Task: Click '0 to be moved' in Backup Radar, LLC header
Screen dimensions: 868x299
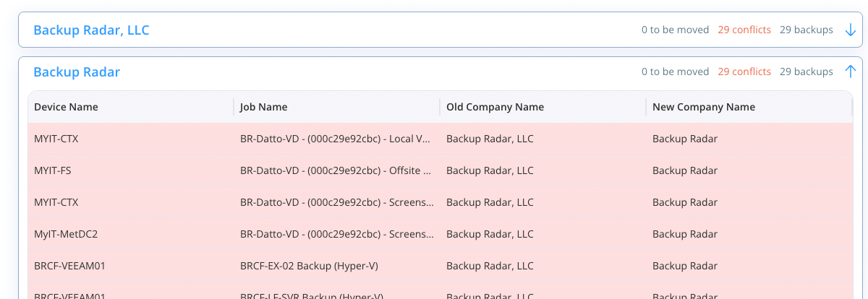Action: [x=675, y=30]
